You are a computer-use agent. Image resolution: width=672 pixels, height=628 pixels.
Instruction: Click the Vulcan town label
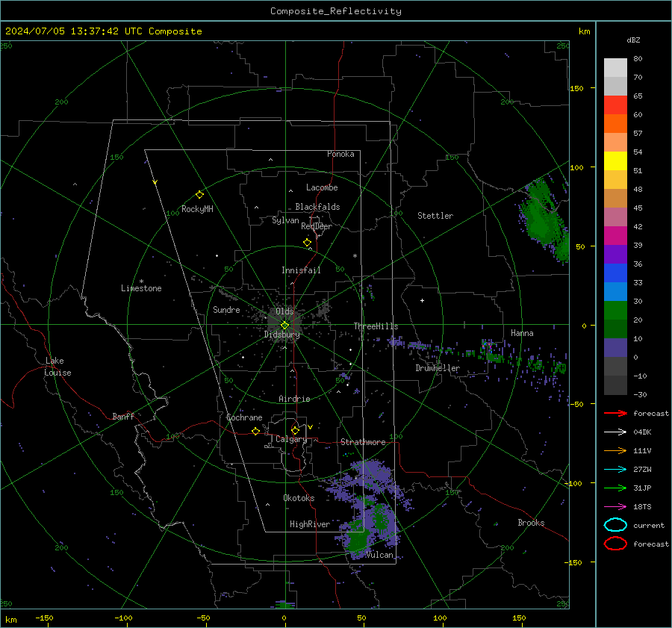[x=379, y=555]
